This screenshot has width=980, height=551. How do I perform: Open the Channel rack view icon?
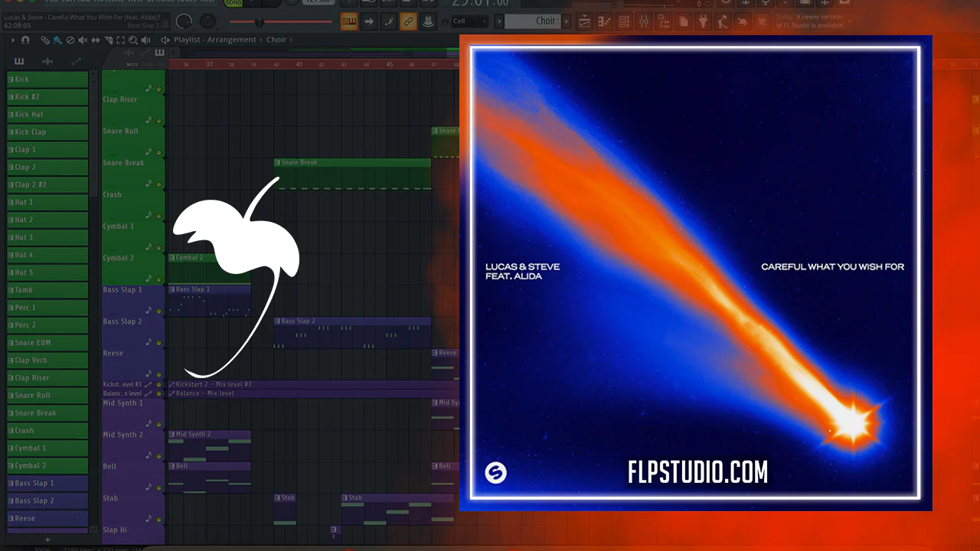click(624, 22)
